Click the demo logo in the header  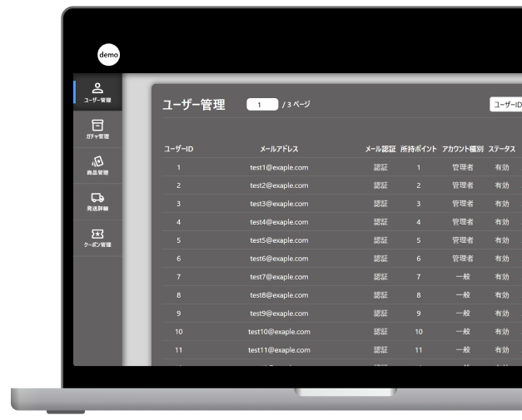108,54
